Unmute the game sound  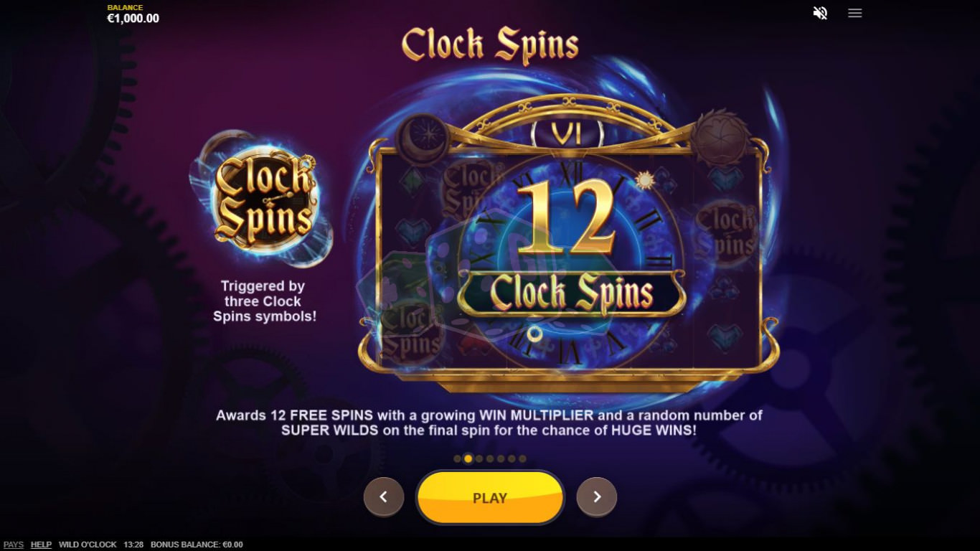[x=820, y=13]
